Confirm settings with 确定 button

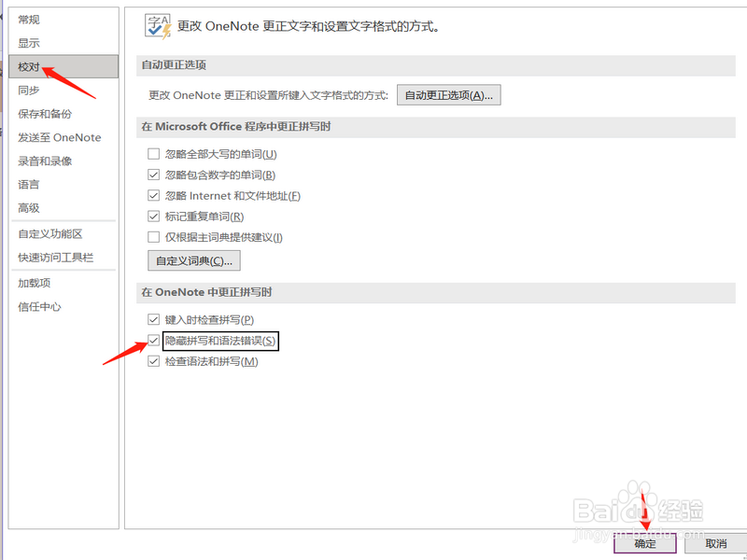tap(644, 543)
